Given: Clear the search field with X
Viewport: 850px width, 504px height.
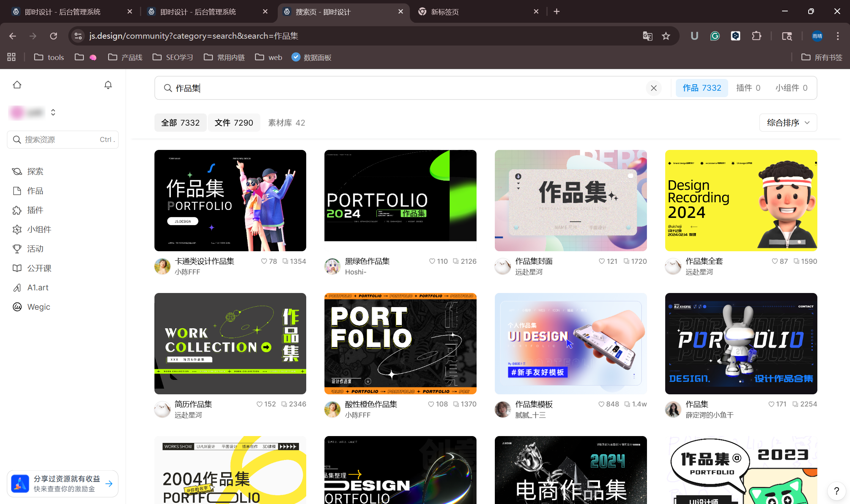Looking at the screenshot, I should (653, 88).
